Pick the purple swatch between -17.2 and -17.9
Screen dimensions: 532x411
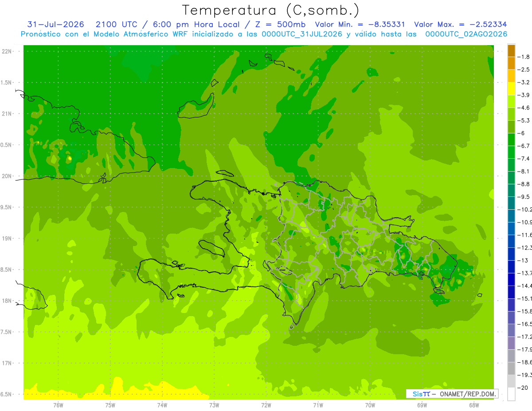tap(511, 343)
